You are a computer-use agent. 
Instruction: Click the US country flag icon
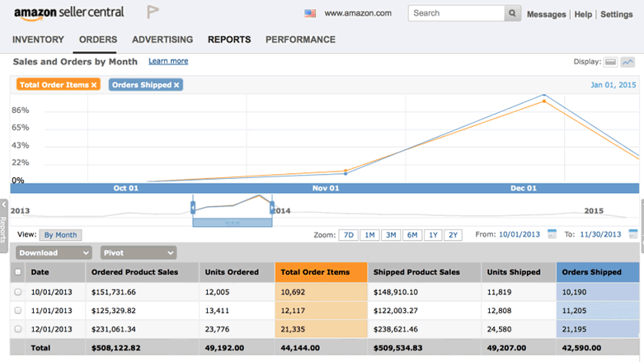click(310, 13)
